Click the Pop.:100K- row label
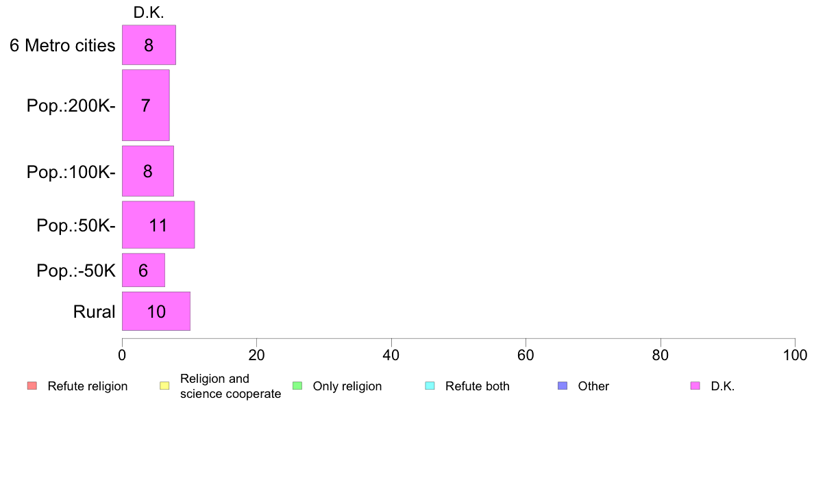814x504 pixels. [71, 172]
